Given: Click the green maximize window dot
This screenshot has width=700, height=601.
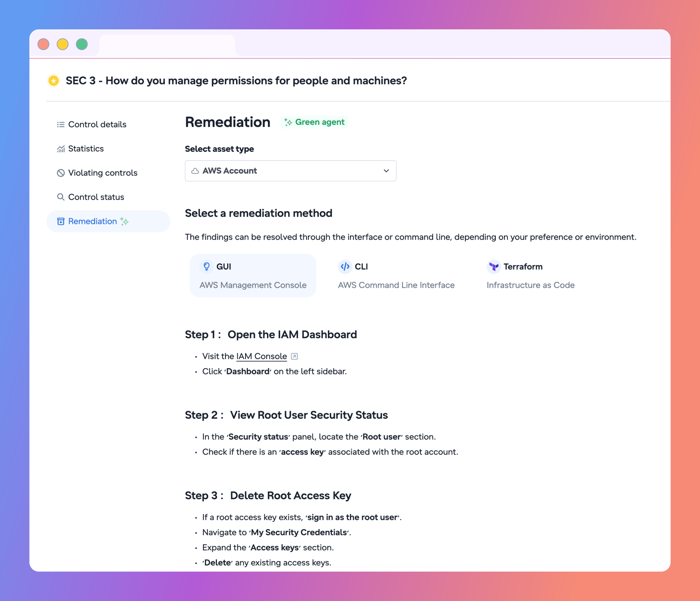Looking at the screenshot, I should (x=82, y=44).
